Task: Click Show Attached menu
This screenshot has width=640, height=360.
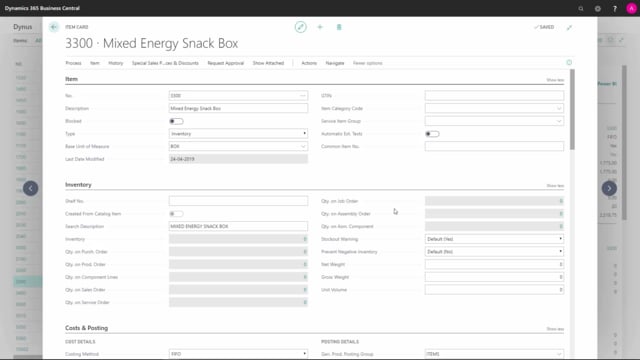Action: 268,63
